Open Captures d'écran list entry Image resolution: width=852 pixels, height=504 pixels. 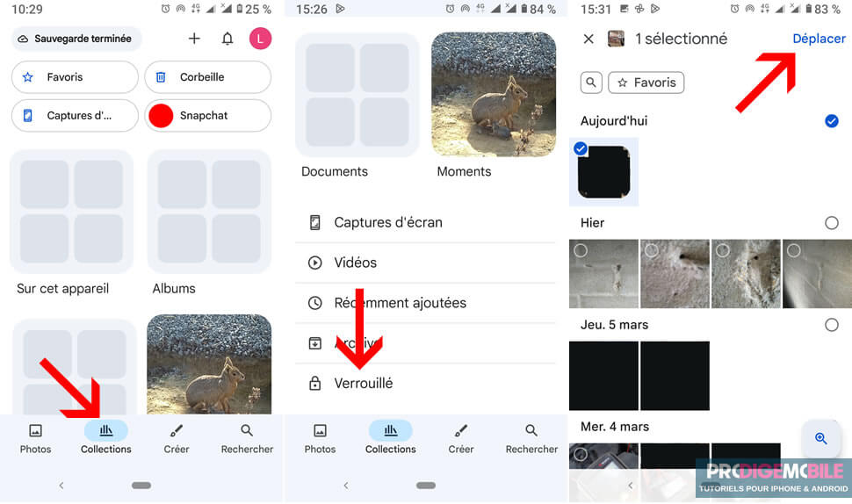coord(425,223)
